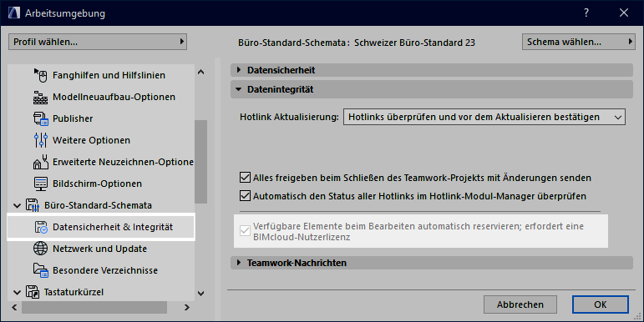
Task: Confirm the dialog with OK
Action: [x=600, y=304]
